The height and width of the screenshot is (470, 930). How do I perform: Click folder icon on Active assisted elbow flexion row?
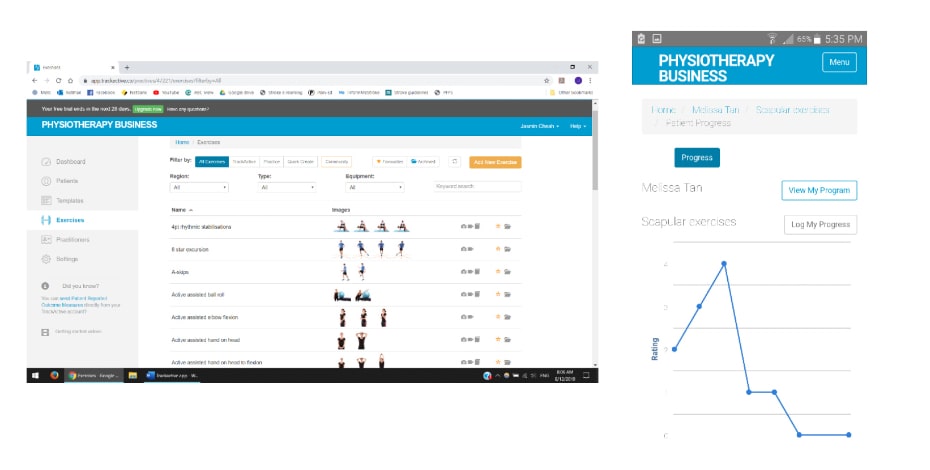(508, 316)
